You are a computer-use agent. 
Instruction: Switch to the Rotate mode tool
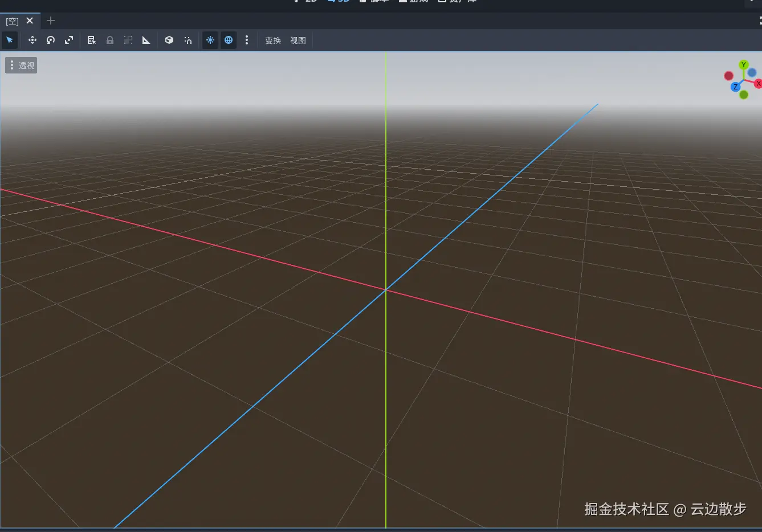tap(51, 40)
